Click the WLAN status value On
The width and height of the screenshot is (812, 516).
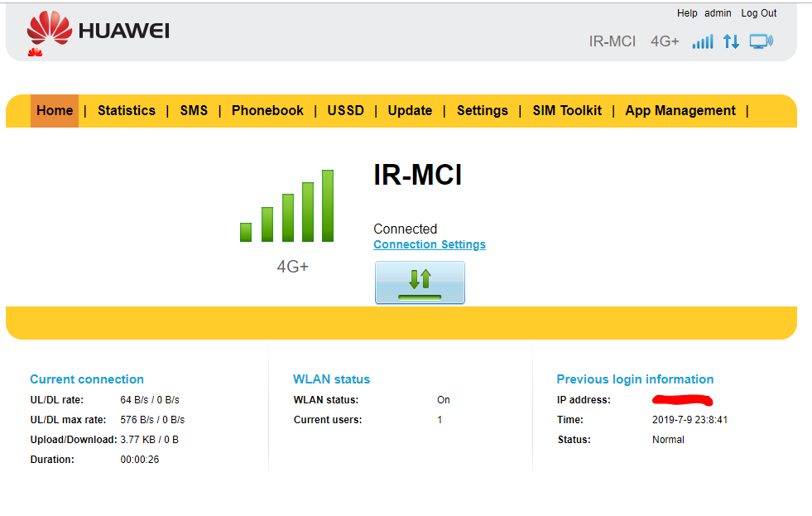pyautogui.click(x=444, y=400)
